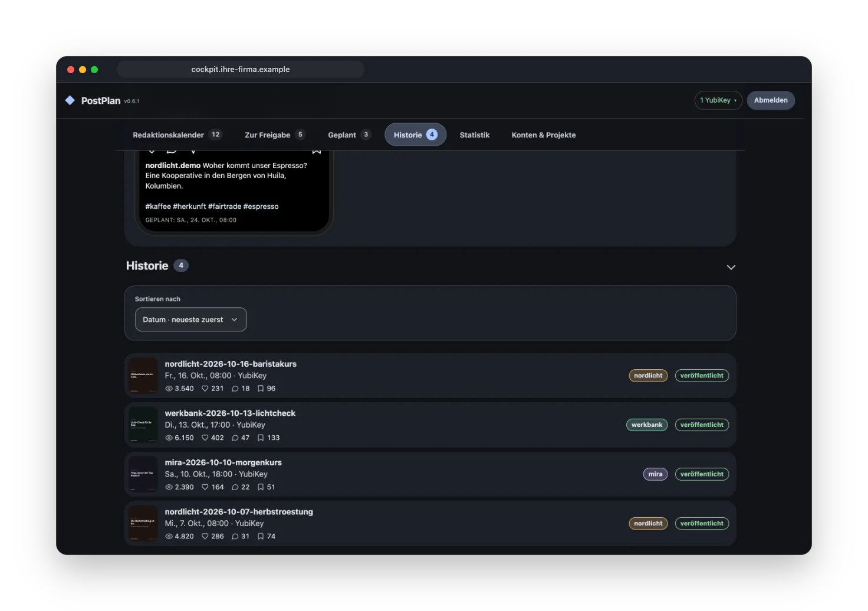Click hashtags '#kaffee #herkunft #fairtrade #espresso'
This screenshot has width=868, height=611.
click(212, 206)
